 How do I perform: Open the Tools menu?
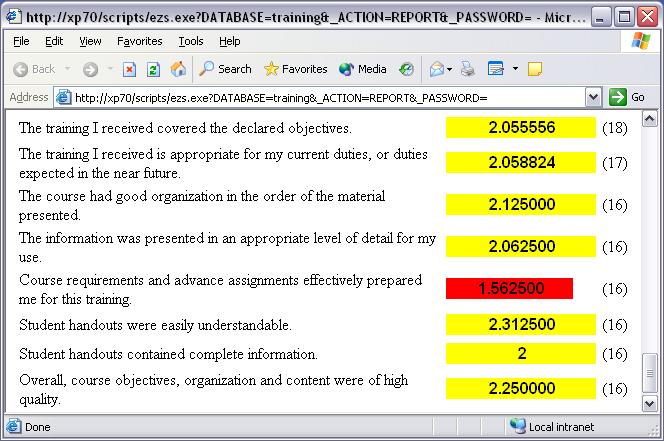click(191, 41)
